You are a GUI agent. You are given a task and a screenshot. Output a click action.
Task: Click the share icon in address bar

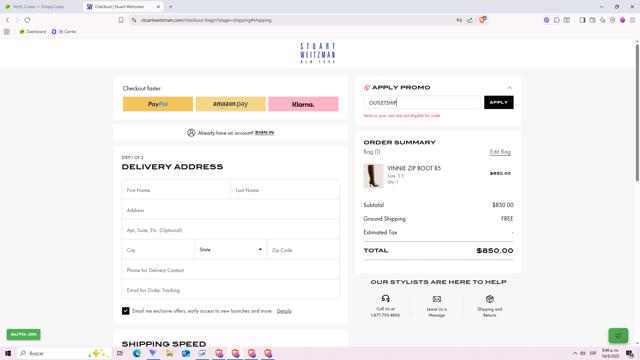[x=470, y=20]
